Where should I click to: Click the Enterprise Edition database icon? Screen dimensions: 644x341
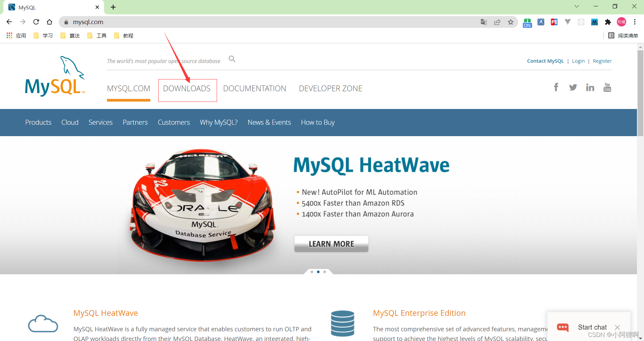pyautogui.click(x=342, y=324)
